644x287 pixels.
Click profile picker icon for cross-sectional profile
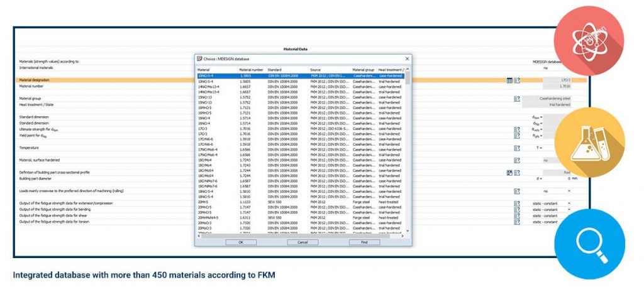[x=509, y=173]
